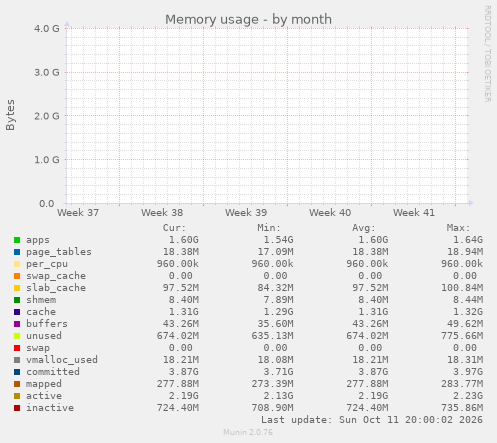The image size is (497, 443).
Task: Click the buffers Min value '35.60M'
Action: (x=275, y=324)
